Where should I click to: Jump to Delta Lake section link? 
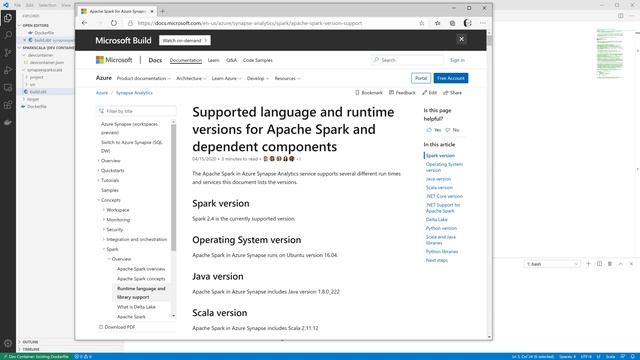coord(436,220)
